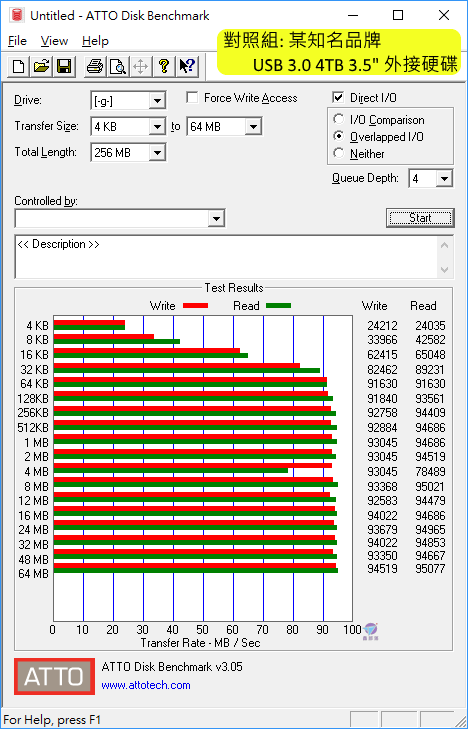
Task: Click the write value 82462
Action: click(x=382, y=370)
